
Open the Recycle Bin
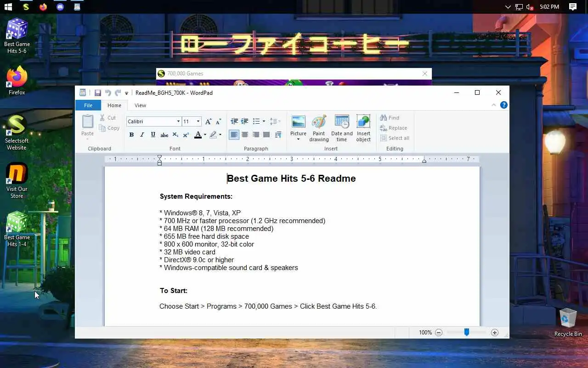568,322
